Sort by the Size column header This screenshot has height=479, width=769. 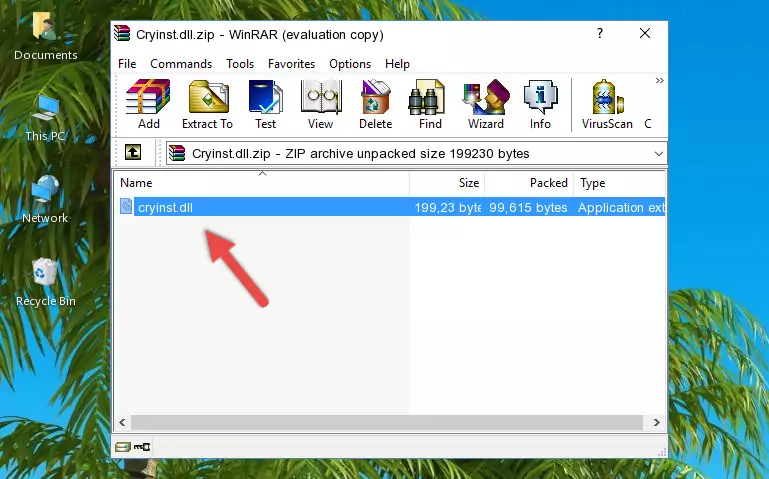(x=447, y=183)
